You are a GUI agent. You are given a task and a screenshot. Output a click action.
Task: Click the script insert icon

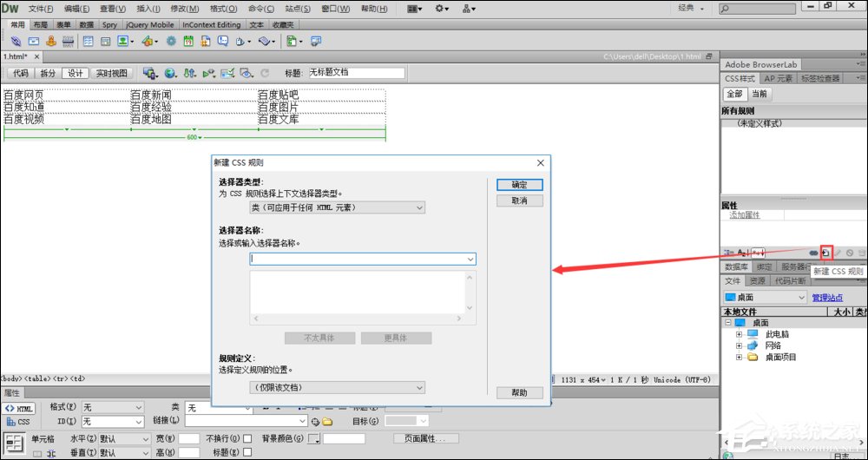pos(264,41)
